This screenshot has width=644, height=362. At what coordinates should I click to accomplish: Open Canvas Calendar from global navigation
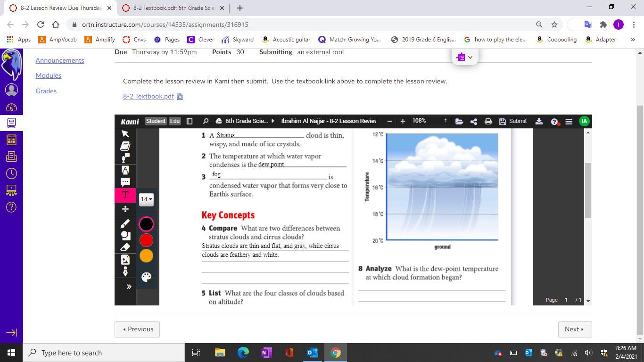click(11, 140)
